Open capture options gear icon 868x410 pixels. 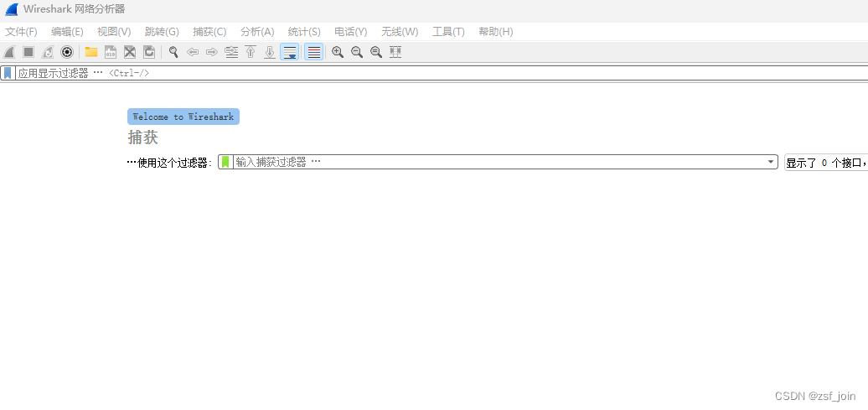pos(67,52)
